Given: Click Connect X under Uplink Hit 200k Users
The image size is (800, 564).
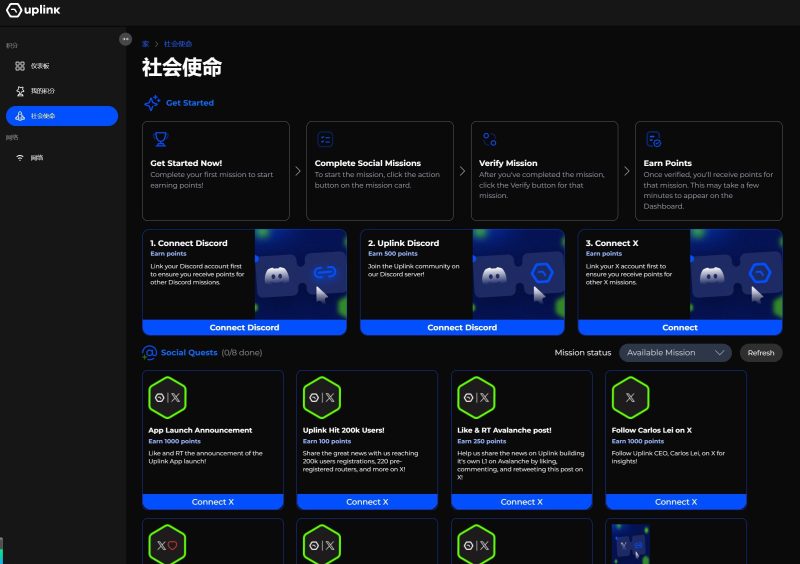Looking at the screenshot, I should (367, 502).
